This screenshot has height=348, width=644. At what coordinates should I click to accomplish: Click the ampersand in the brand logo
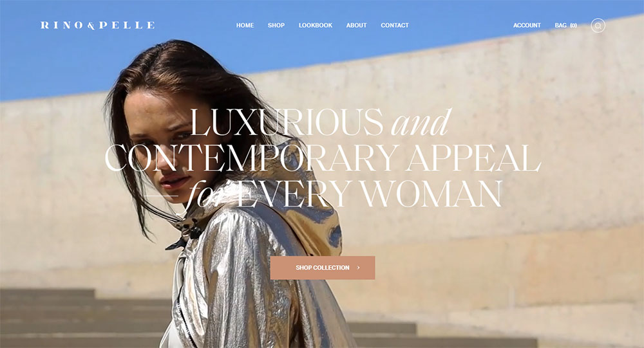click(91, 26)
